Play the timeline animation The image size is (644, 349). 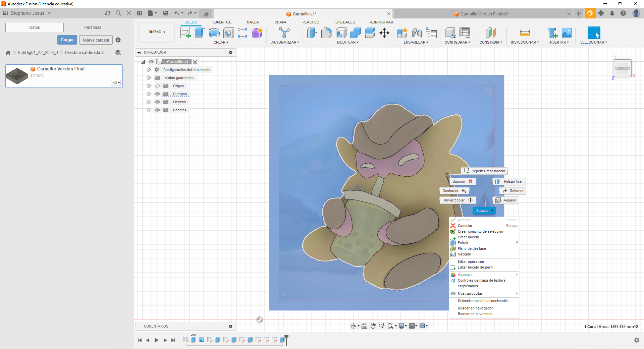[x=156, y=340]
